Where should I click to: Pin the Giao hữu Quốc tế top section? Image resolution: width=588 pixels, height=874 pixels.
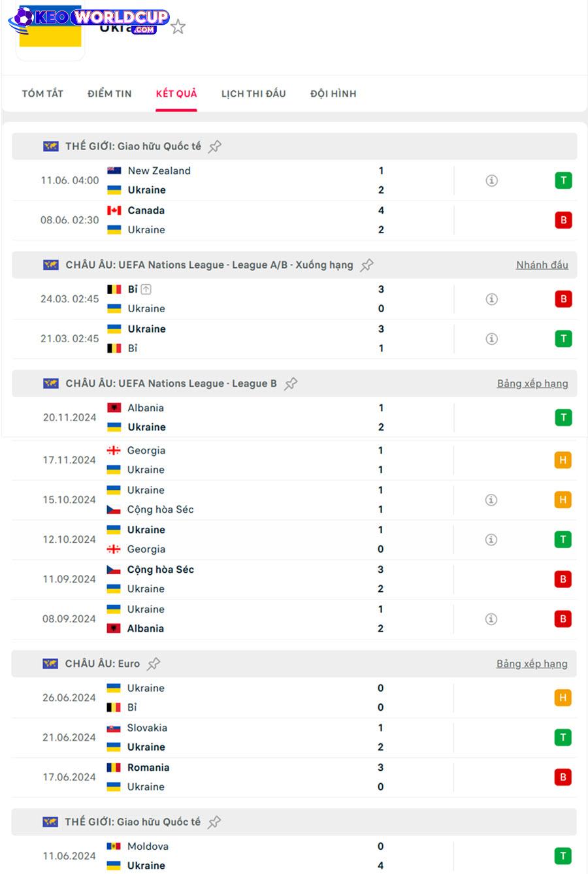[x=214, y=146]
